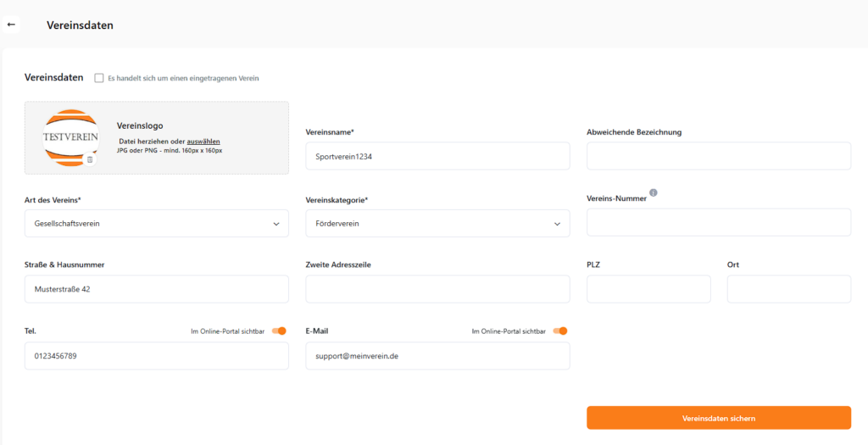
Task: Focus the Zweite Adresszeile input
Action: (437, 289)
